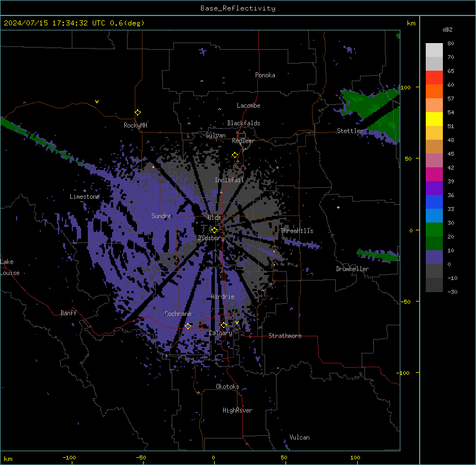Screen dimensions: 476x465
Task: Select the Sylvan label on map
Action: (215, 135)
